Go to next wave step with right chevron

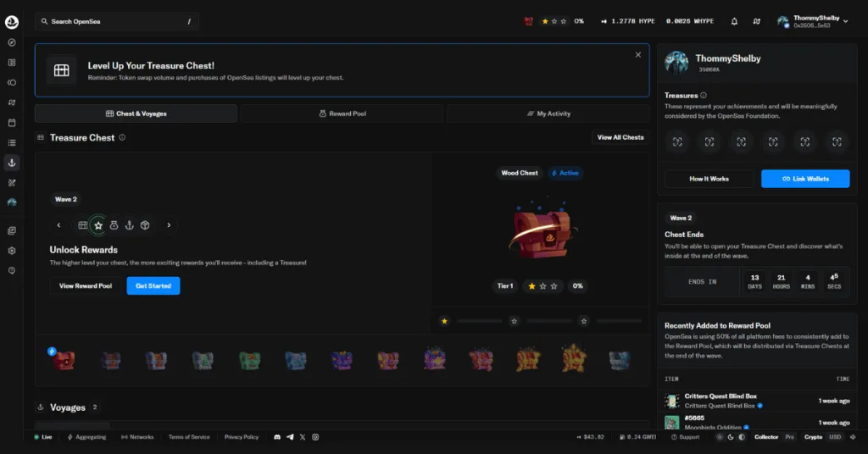tap(169, 225)
